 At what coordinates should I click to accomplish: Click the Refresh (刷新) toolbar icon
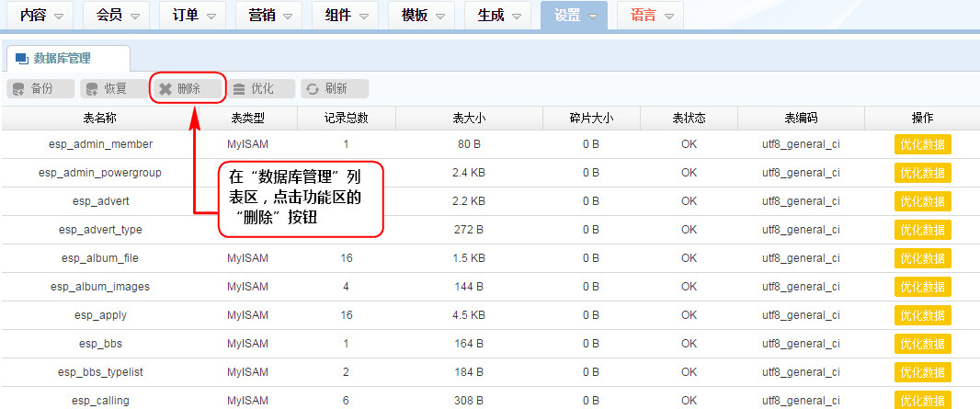(x=313, y=89)
